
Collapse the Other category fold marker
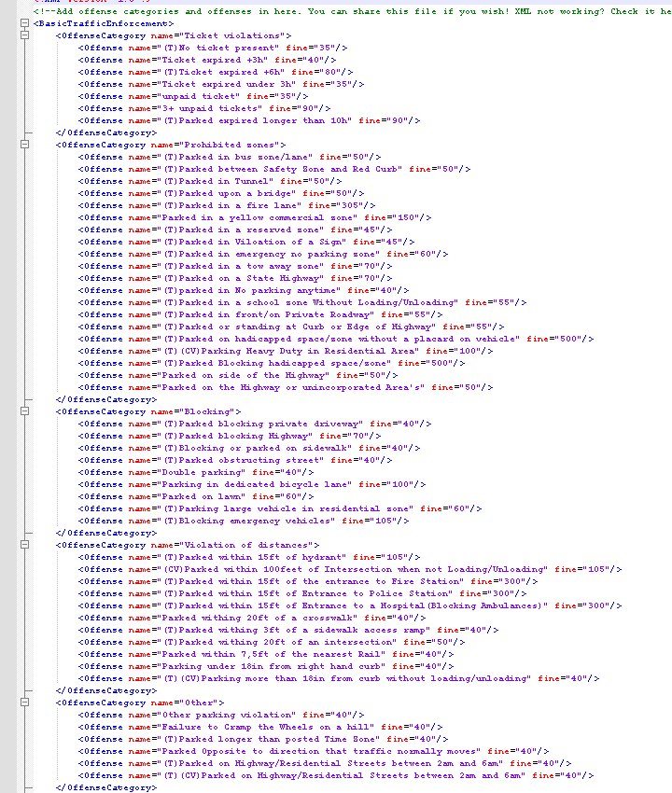point(22,703)
